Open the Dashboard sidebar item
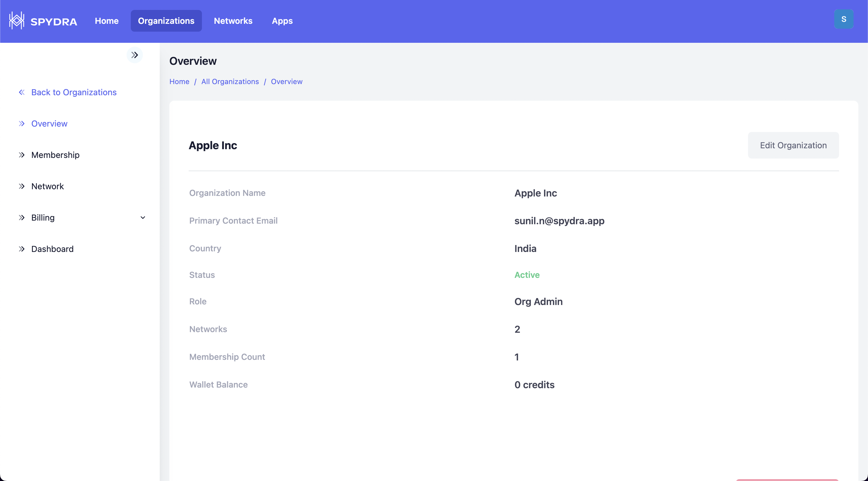 [x=52, y=249]
